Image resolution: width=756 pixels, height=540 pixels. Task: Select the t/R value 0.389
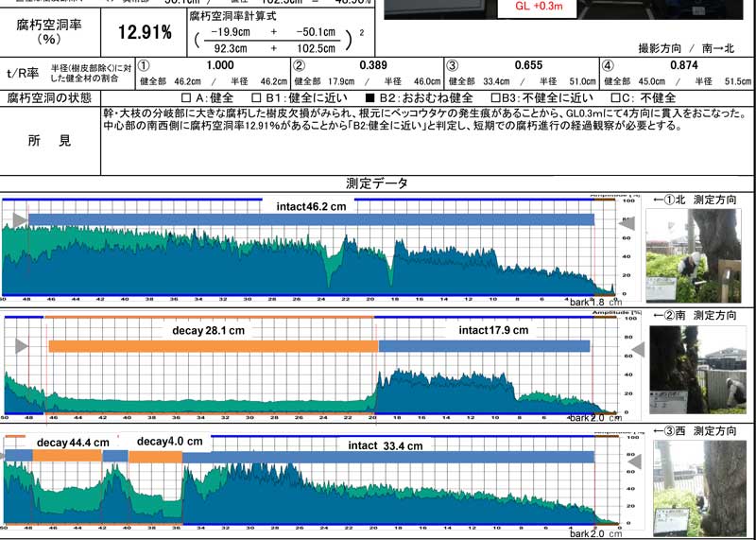tap(373, 65)
